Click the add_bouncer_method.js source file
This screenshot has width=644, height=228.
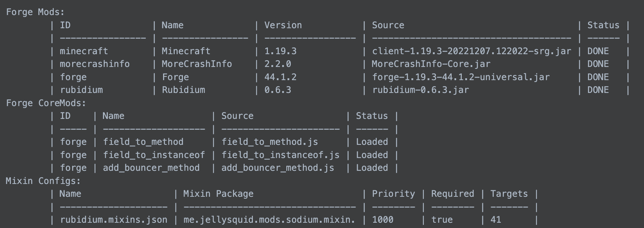tap(278, 168)
